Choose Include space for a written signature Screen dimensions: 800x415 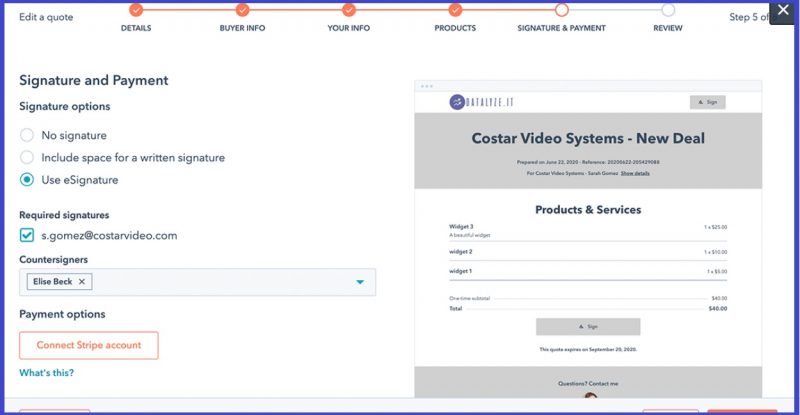click(27, 157)
